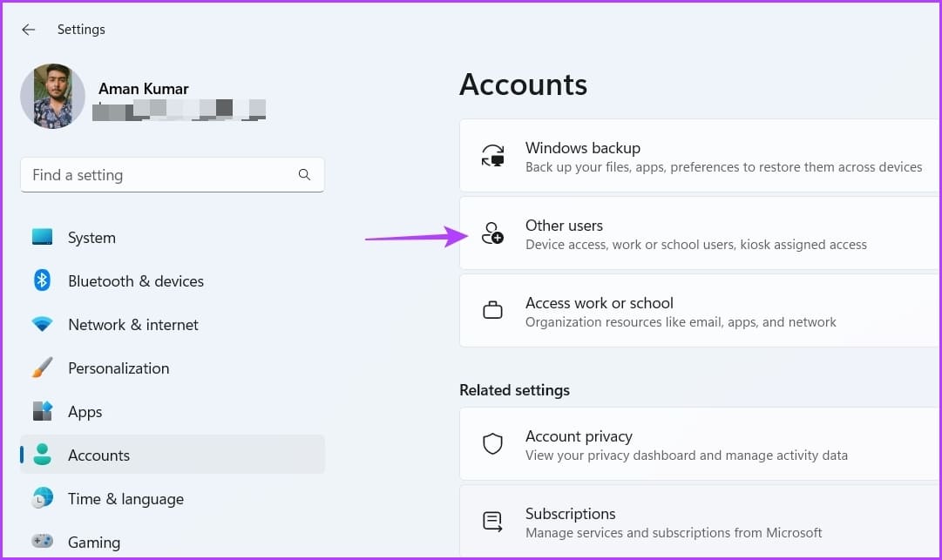Open Gaming settings
Image resolution: width=942 pixels, height=560 pixels.
(94, 543)
